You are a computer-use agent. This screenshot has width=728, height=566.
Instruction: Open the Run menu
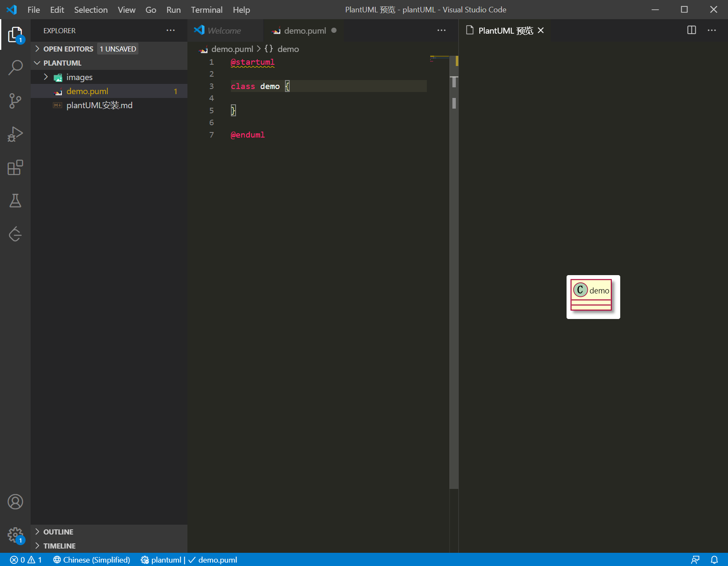point(173,9)
